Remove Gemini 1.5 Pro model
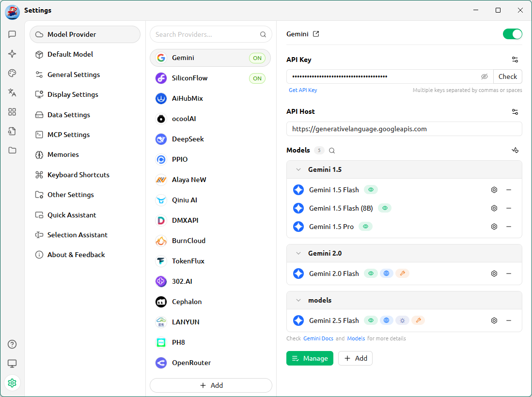Screen dimensions: 532x397 509,227
